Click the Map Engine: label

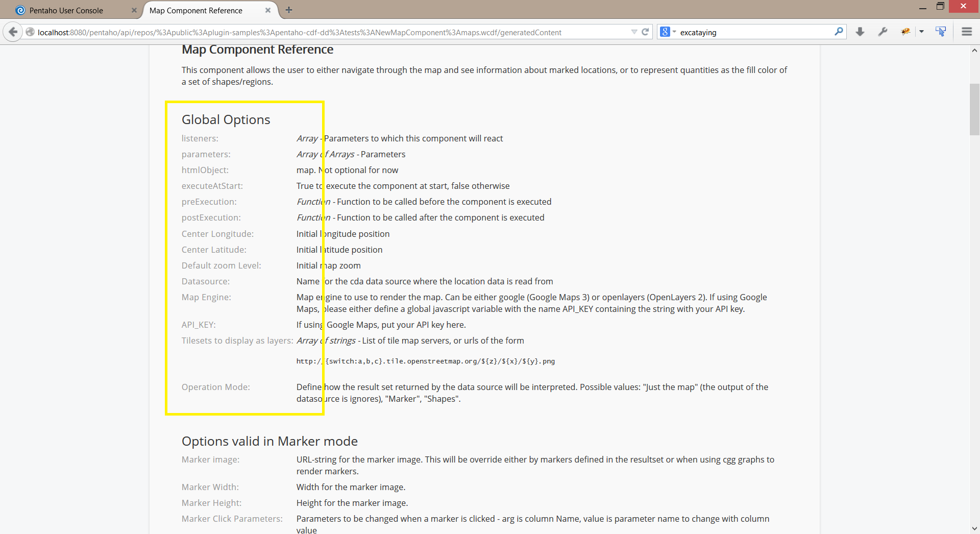click(x=206, y=297)
